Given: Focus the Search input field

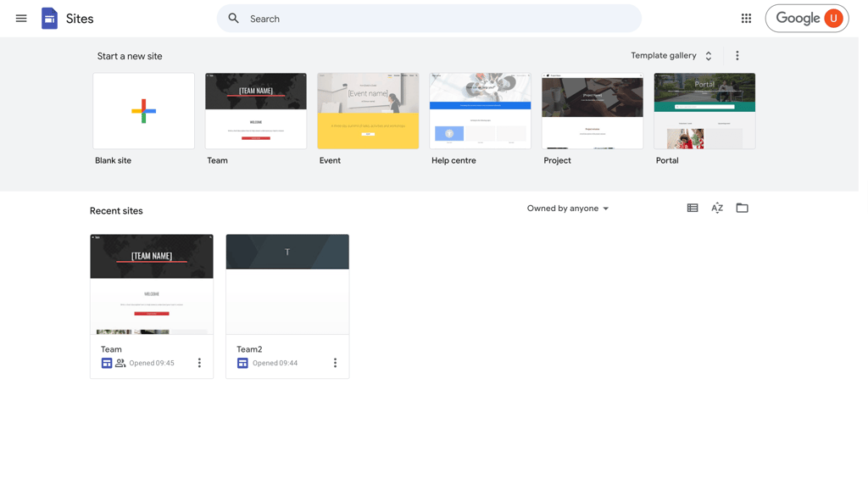Looking at the screenshot, I should (x=429, y=19).
